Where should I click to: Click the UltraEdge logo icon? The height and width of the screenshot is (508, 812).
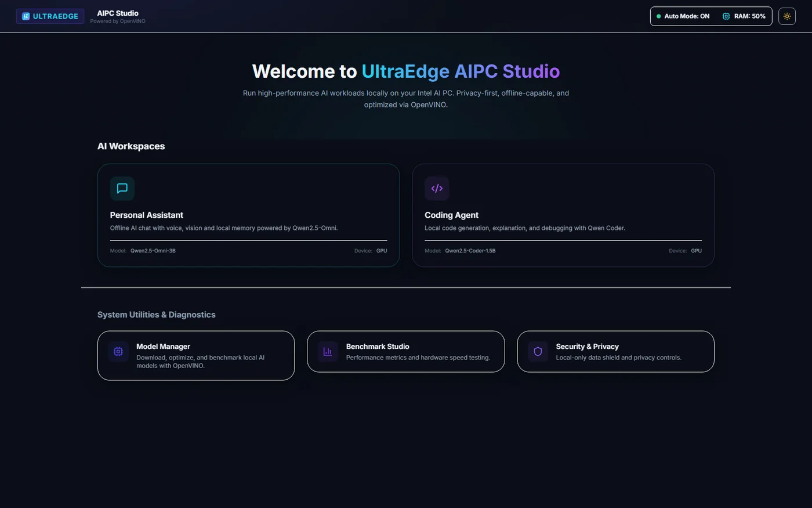pos(26,16)
